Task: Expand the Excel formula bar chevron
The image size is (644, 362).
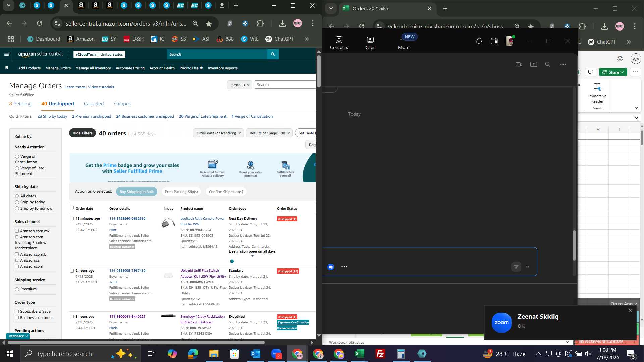Action: [636, 118]
